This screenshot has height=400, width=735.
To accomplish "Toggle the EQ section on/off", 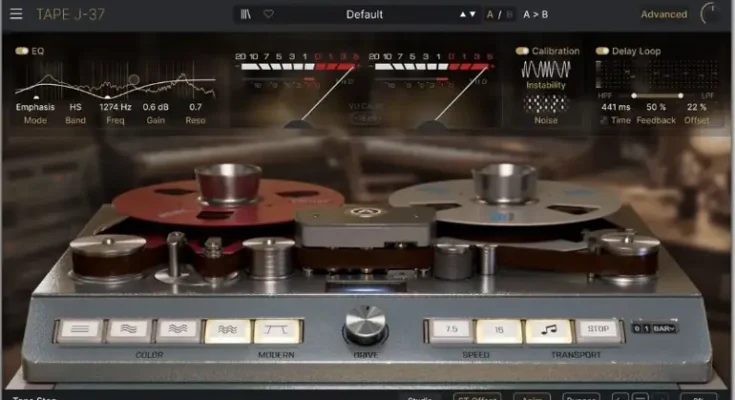I will (x=22, y=50).
